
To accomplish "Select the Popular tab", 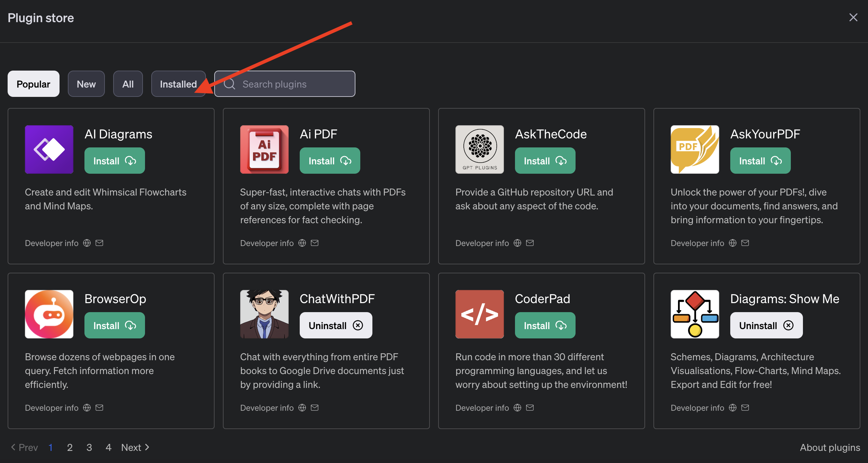I will (x=33, y=83).
